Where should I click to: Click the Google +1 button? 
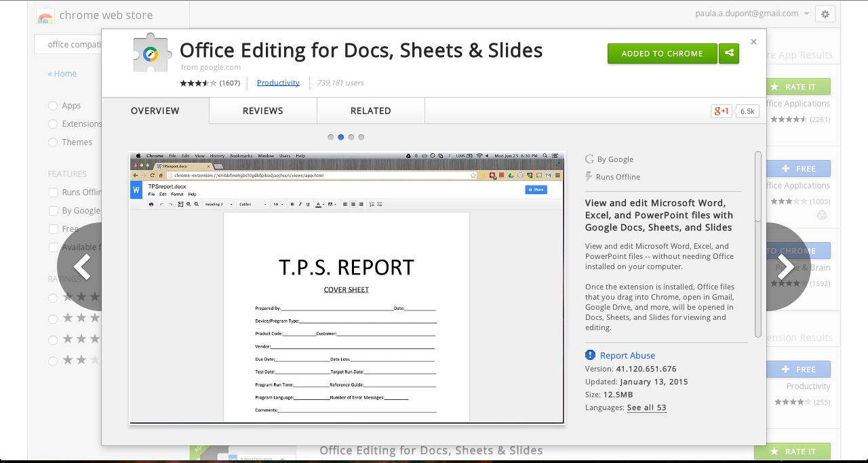[721, 111]
